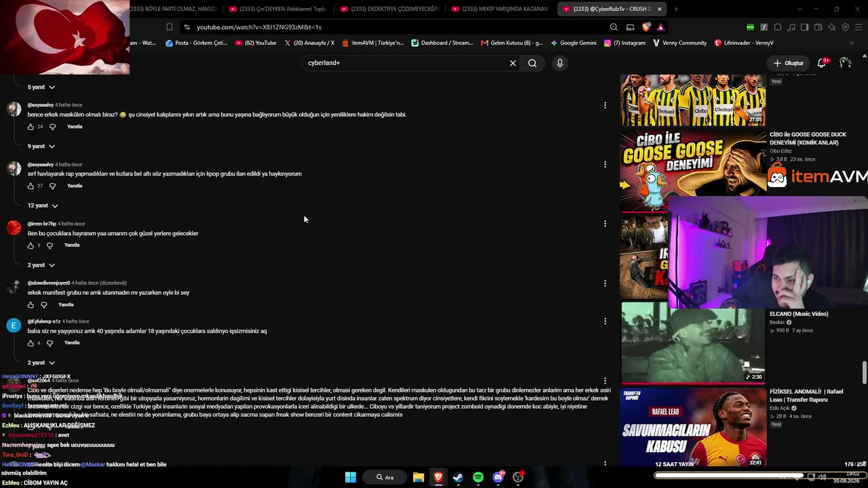Like the @irem-br7hp comment
The image size is (868, 488).
(x=31, y=245)
